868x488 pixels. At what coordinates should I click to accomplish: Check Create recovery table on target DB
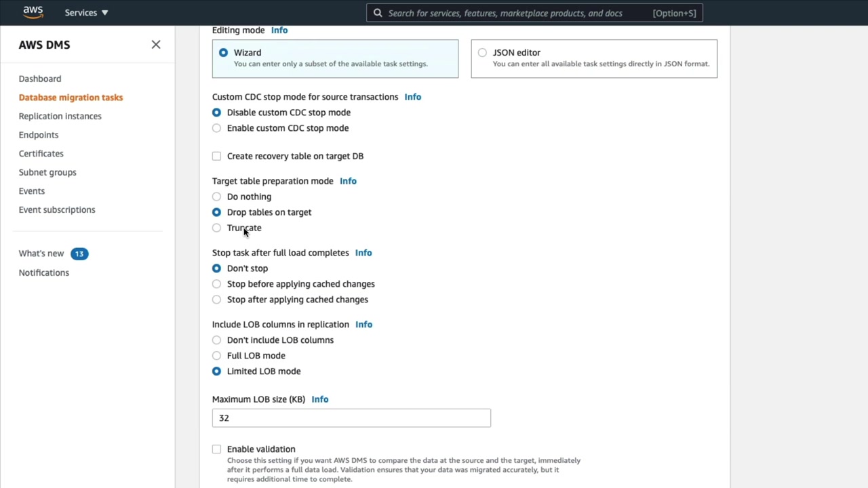tap(216, 156)
